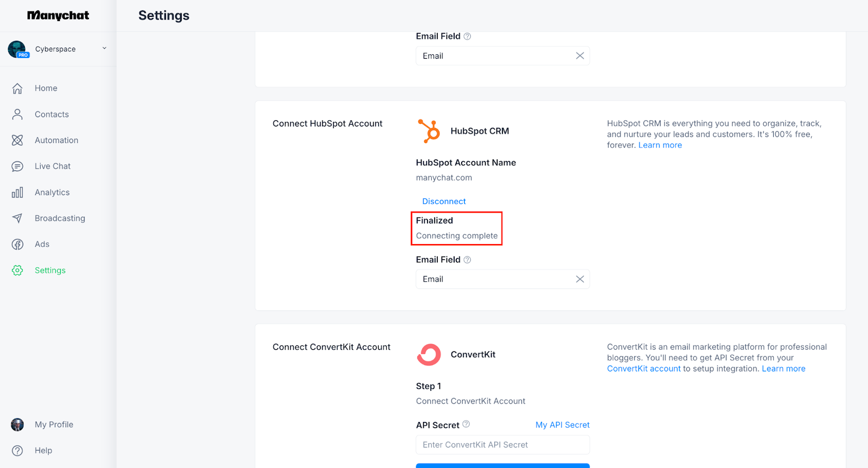Screen dimensions: 868x468
Task: Click the Help question mark icon
Action: (x=17, y=451)
